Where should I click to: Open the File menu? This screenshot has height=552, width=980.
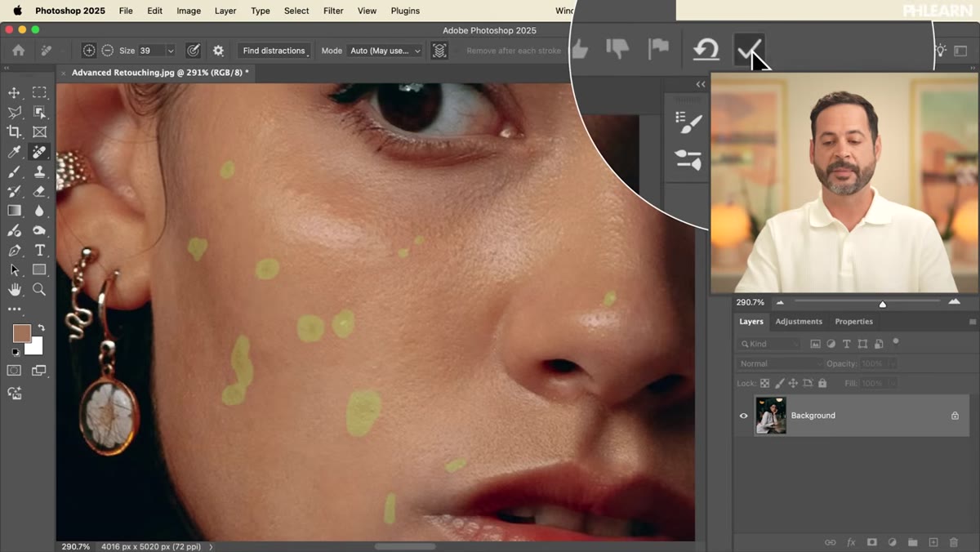(x=126, y=11)
